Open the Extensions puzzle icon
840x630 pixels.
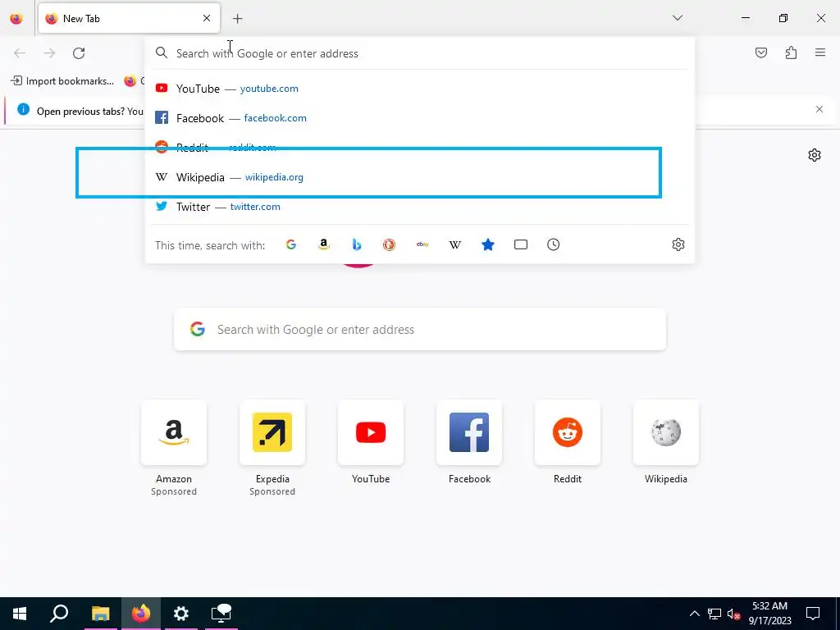click(x=791, y=52)
